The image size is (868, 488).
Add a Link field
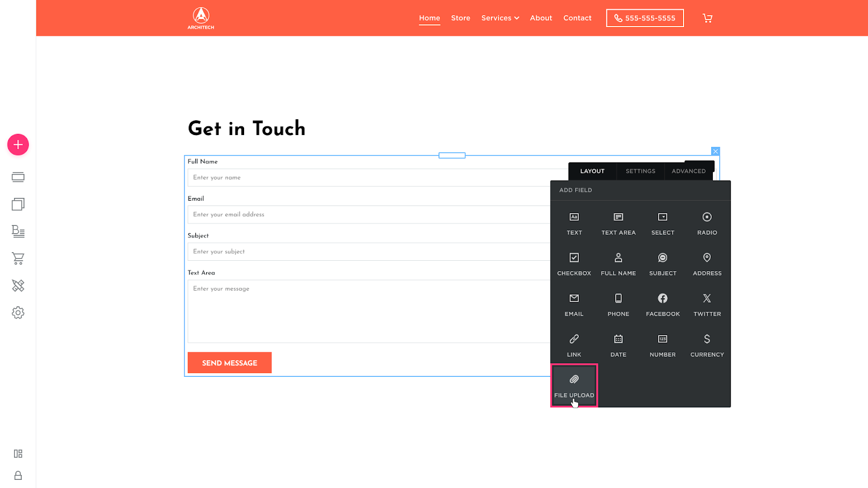pyautogui.click(x=574, y=346)
